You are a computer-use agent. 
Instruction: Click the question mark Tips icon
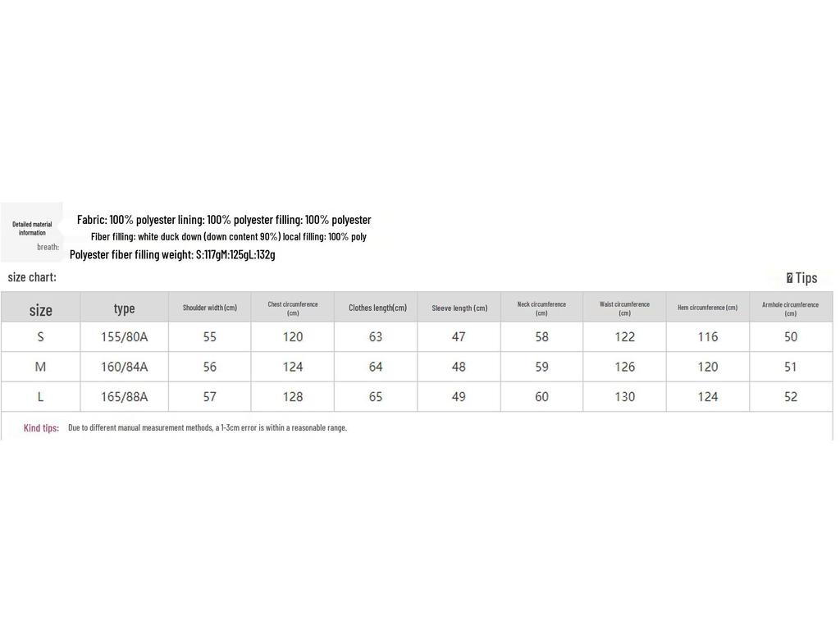789,278
